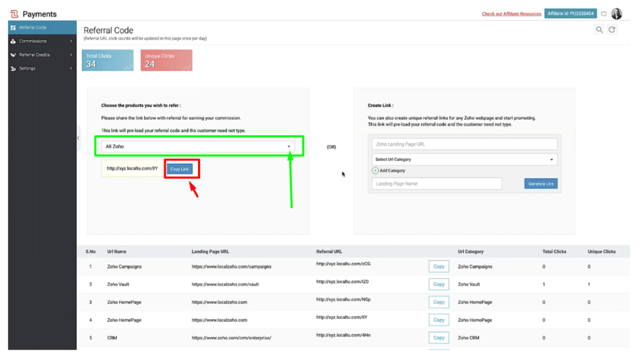
Task: Click the Landing Page Name field
Action: coord(437,184)
